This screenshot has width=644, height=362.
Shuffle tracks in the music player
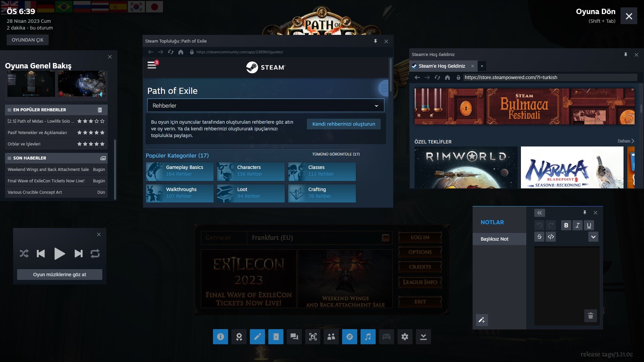pyautogui.click(x=24, y=253)
